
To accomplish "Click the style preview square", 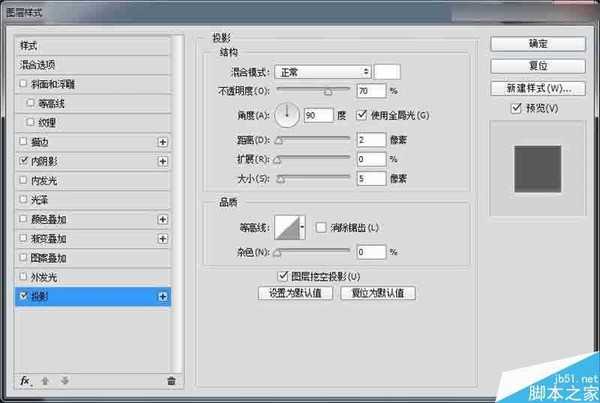I will click(x=538, y=169).
